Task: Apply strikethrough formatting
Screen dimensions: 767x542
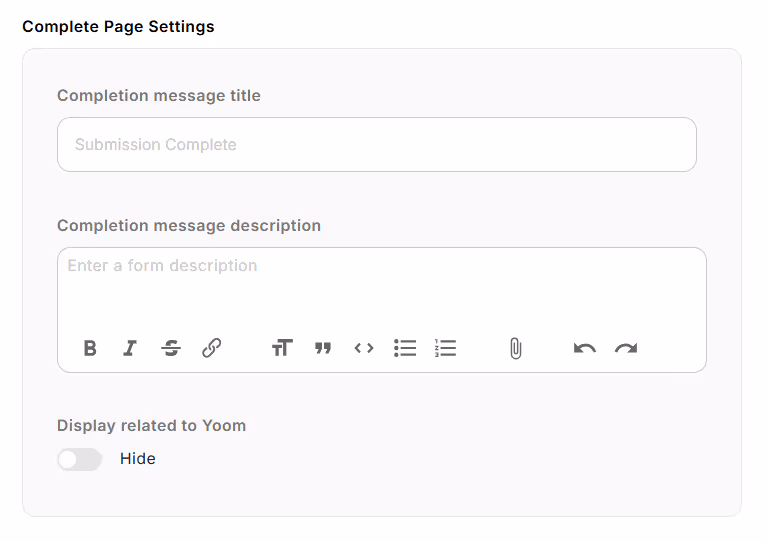Action: [171, 348]
